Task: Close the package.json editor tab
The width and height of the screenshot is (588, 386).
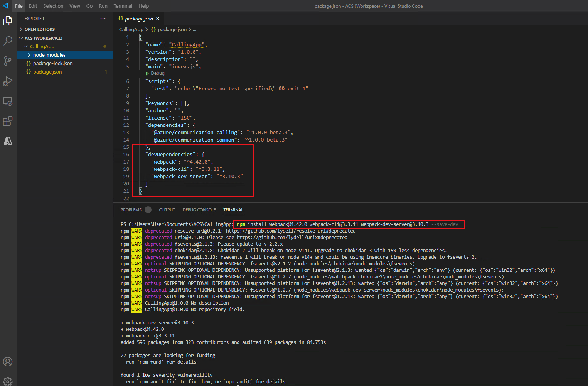Action: (158, 19)
